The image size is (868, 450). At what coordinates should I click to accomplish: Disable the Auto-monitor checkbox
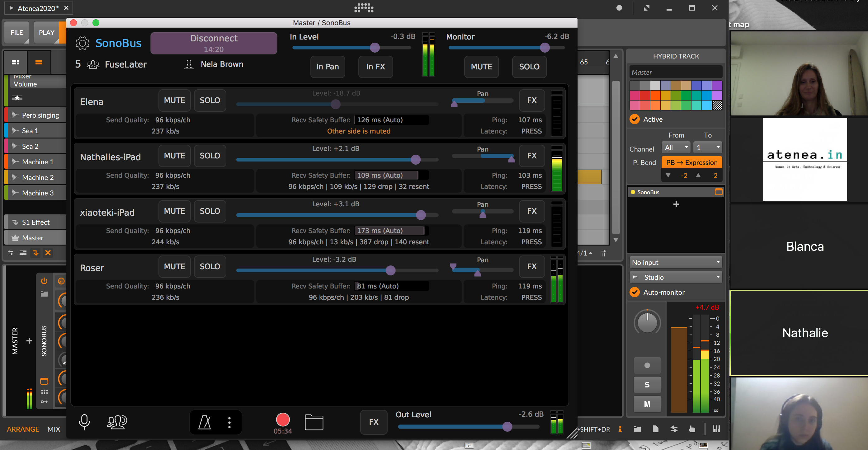[634, 292]
